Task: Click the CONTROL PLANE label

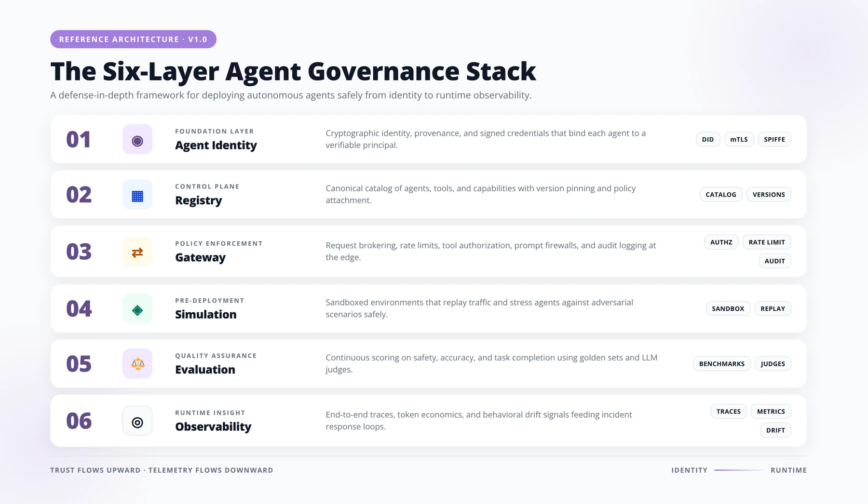Action: point(207,186)
